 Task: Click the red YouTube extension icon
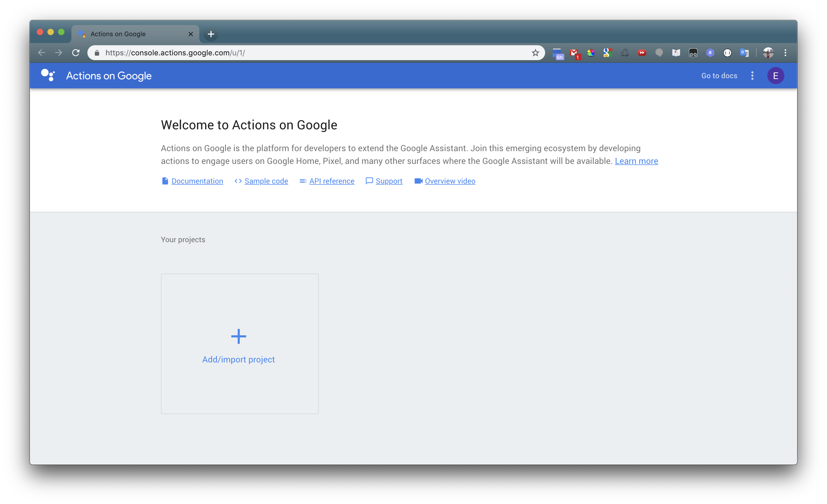642,53
